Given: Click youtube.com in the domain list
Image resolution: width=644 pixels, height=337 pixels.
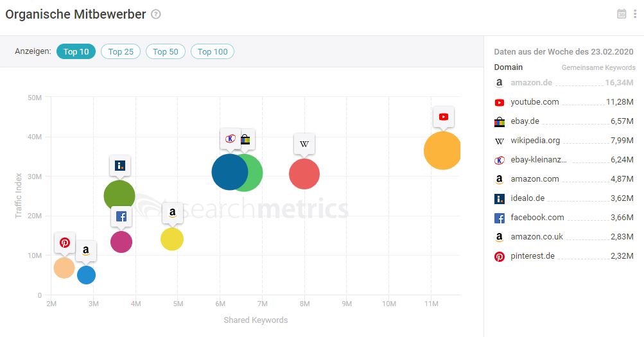Looking at the screenshot, I should click(534, 102).
